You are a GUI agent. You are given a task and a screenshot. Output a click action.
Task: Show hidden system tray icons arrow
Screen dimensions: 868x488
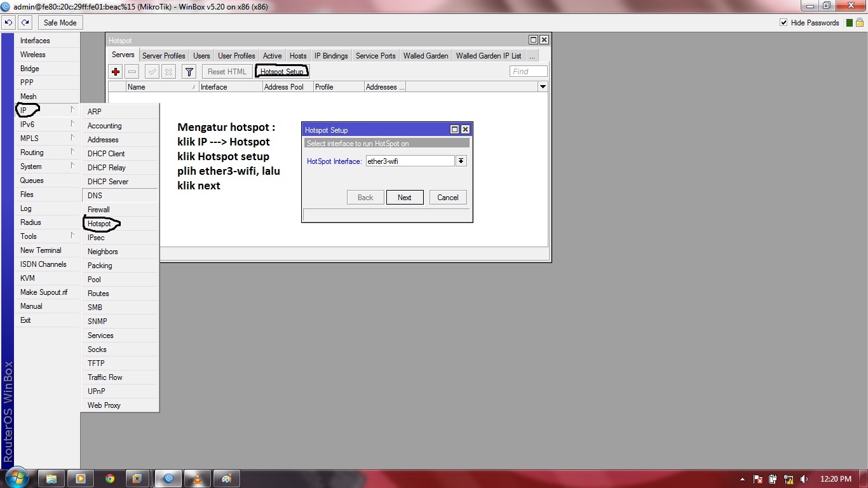(743, 479)
